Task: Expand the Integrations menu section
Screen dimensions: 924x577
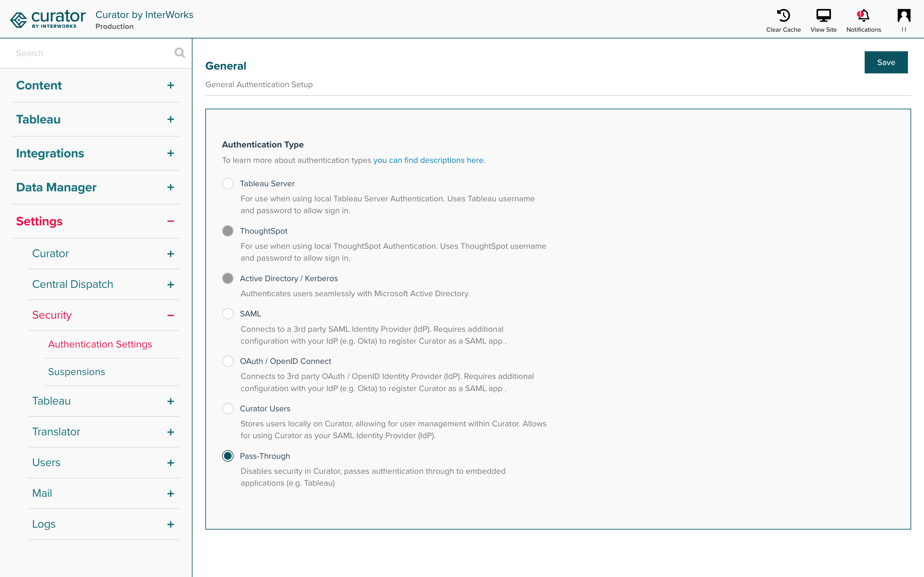Action: tap(170, 154)
